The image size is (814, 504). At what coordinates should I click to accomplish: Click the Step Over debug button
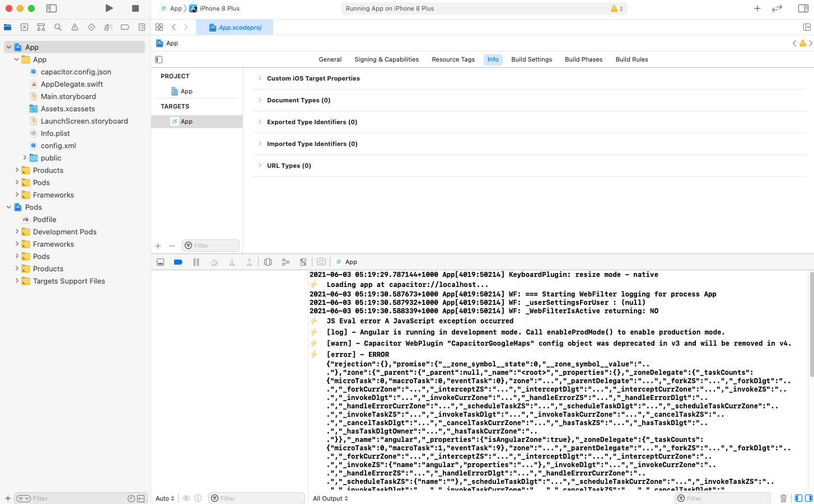point(214,262)
